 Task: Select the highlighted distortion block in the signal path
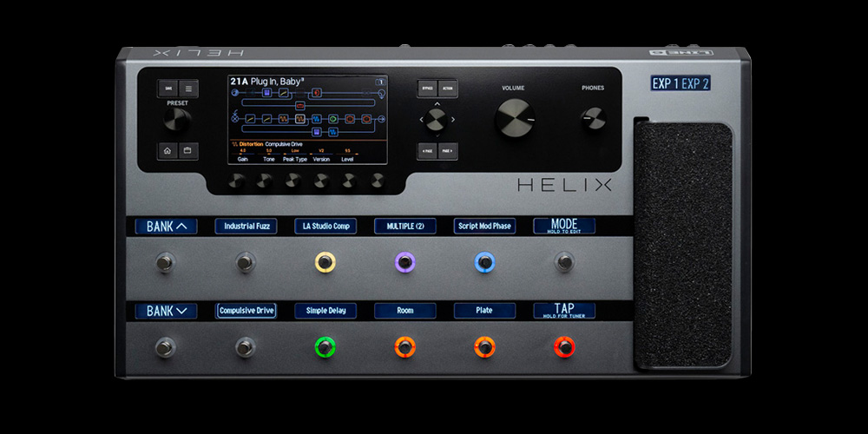pos(300,118)
